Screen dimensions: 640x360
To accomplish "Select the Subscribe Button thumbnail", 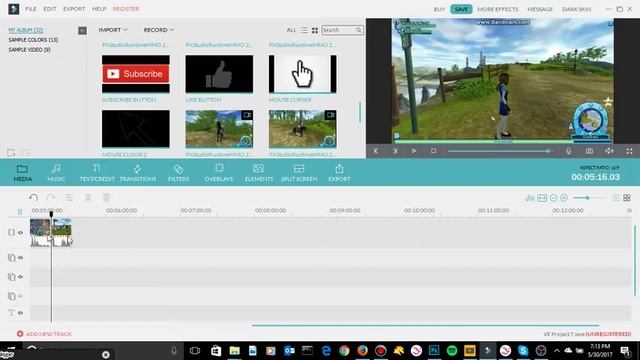I will [x=136, y=74].
